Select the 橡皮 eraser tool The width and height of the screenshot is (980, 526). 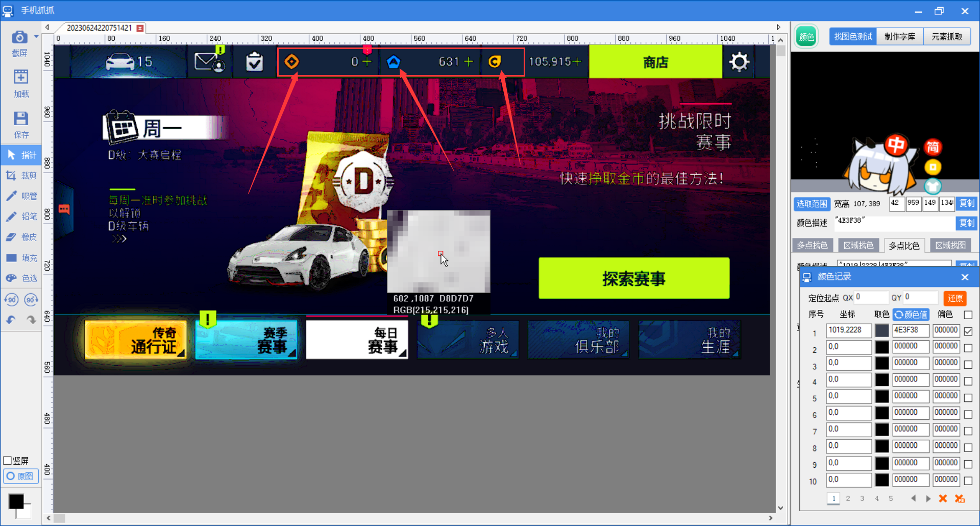[x=21, y=237]
